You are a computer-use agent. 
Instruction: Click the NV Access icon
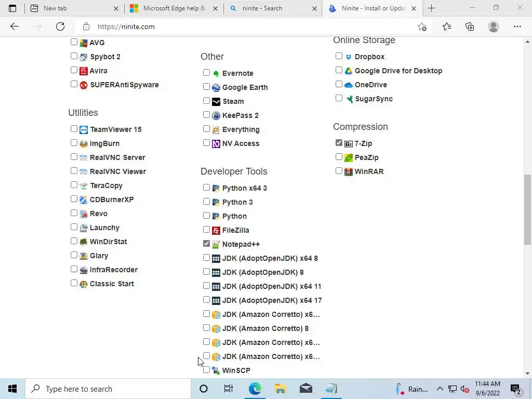(x=216, y=144)
